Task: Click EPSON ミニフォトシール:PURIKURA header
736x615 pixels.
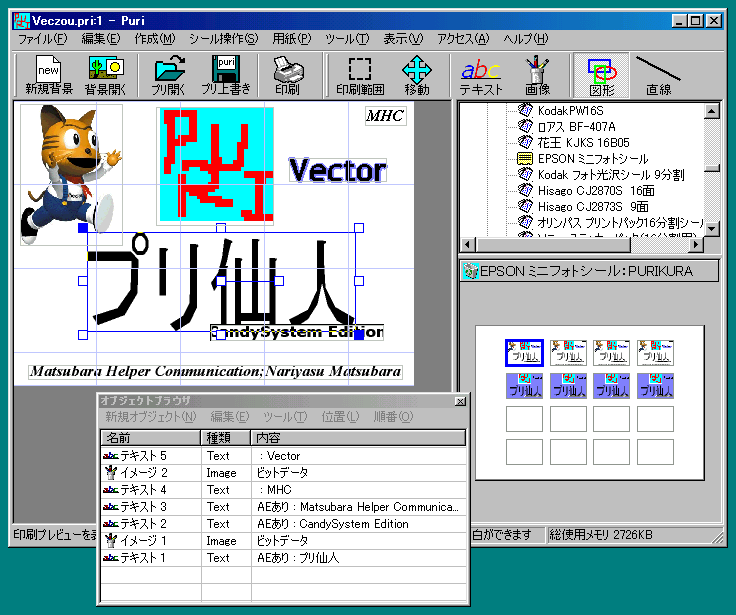Action: pos(589,271)
